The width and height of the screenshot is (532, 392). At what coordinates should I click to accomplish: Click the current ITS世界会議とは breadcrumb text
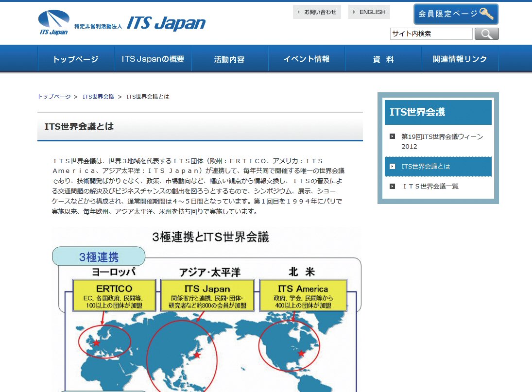(148, 97)
